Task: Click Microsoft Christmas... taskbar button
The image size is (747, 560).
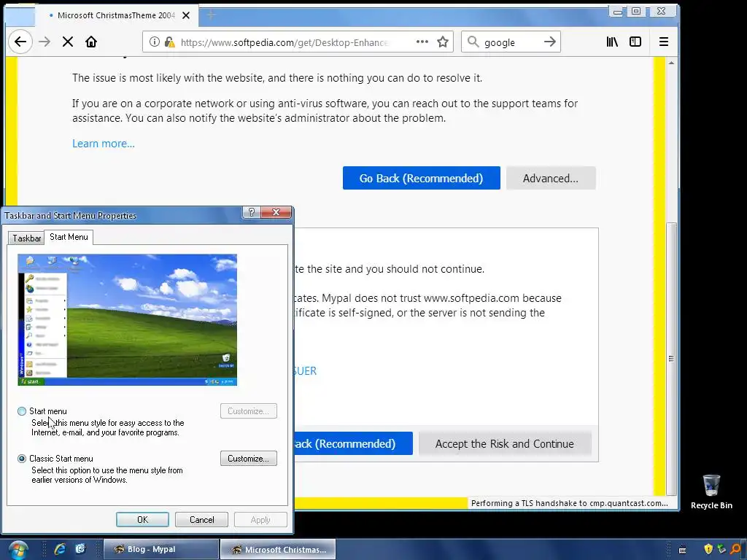Action: pyautogui.click(x=278, y=550)
